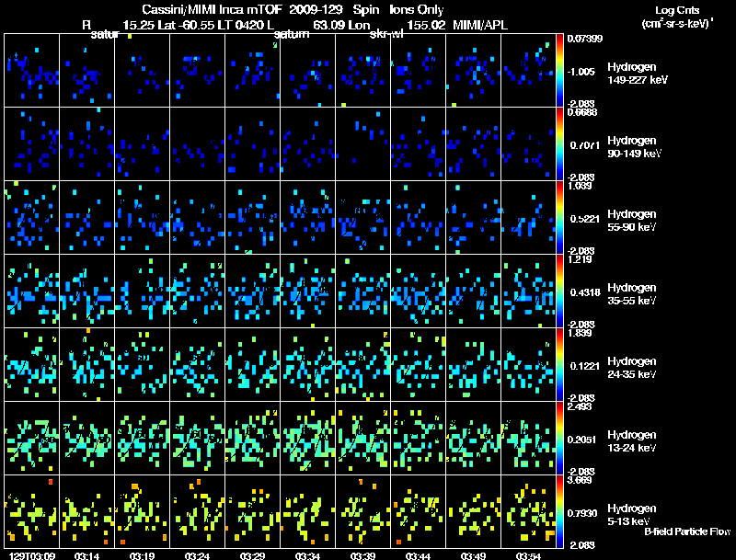Select the 35-55 keV image panel at 03:39
Screen dimensions: 736x560
(363, 291)
